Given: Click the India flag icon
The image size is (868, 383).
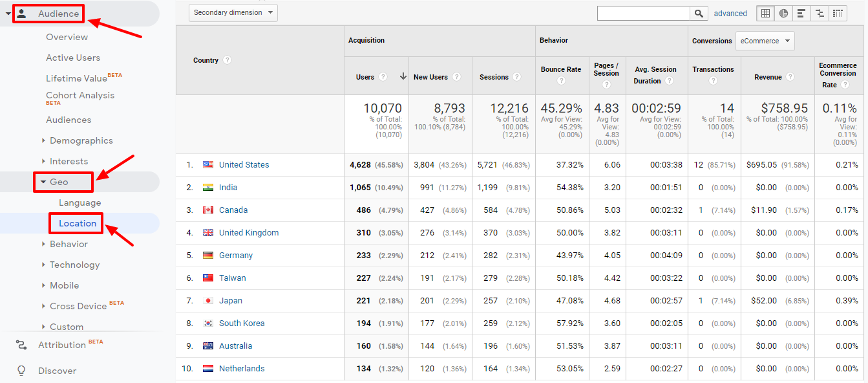Looking at the screenshot, I should 208,188.
